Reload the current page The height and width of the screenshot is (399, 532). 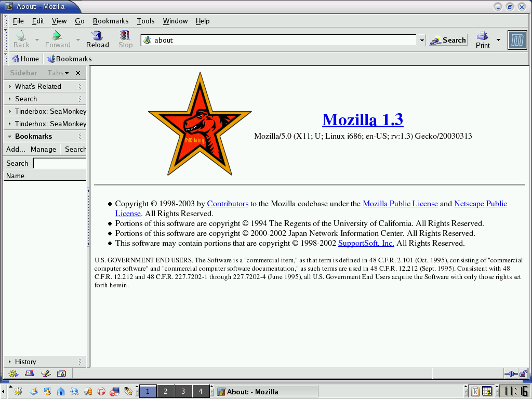pyautogui.click(x=97, y=39)
